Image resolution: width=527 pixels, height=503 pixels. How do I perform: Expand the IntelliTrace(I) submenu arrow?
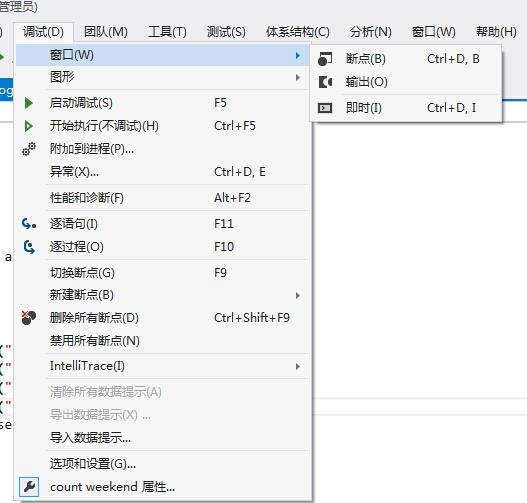298,366
